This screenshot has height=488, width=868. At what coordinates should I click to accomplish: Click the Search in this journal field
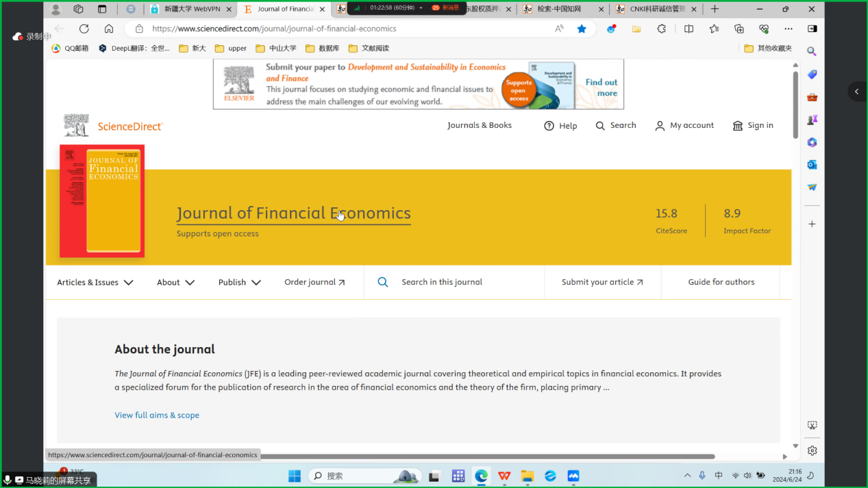tap(466, 282)
